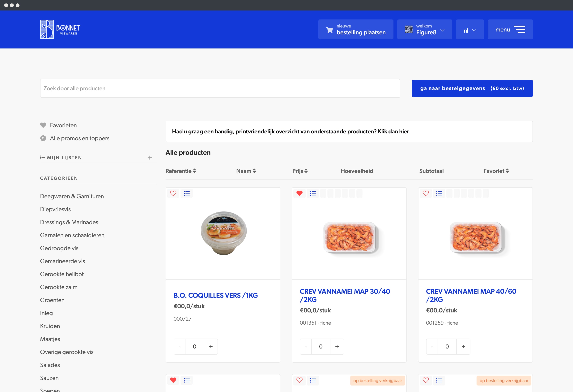Click the Bonnet Viswaren logo

coord(60,29)
